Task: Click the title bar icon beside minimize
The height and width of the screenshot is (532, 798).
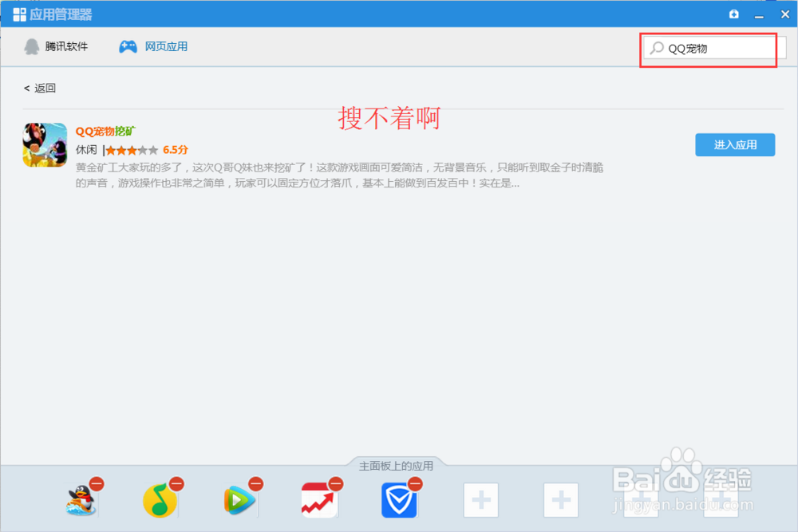Action: pyautogui.click(x=733, y=14)
